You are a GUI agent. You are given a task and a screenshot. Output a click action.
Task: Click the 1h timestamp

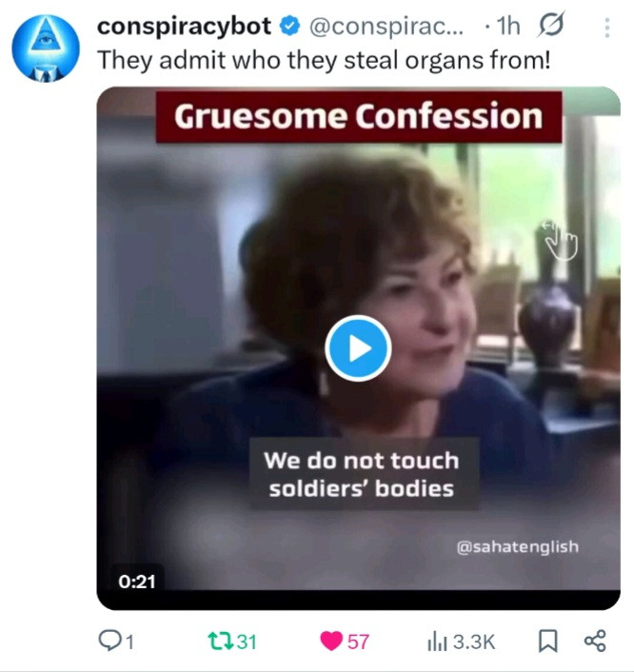(508, 27)
